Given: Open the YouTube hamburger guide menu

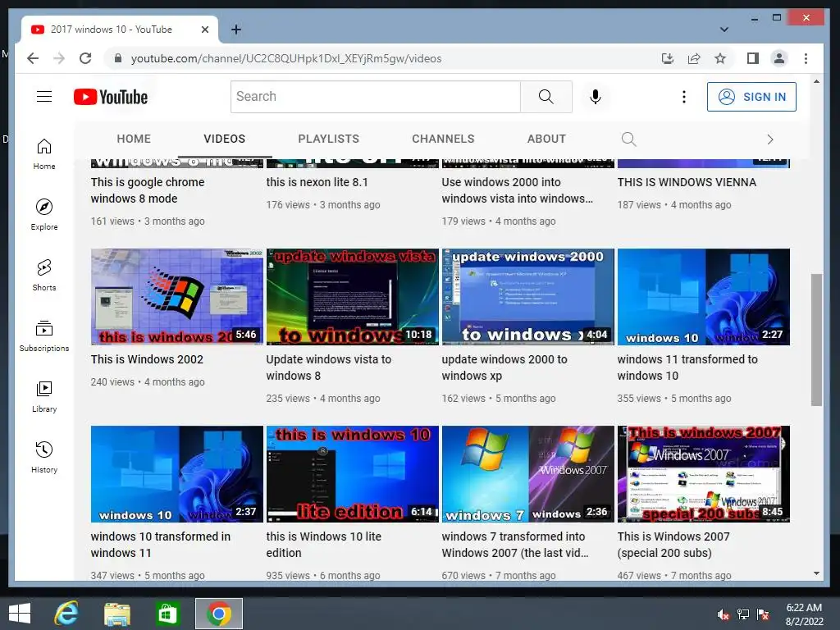Looking at the screenshot, I should point(44,97).
